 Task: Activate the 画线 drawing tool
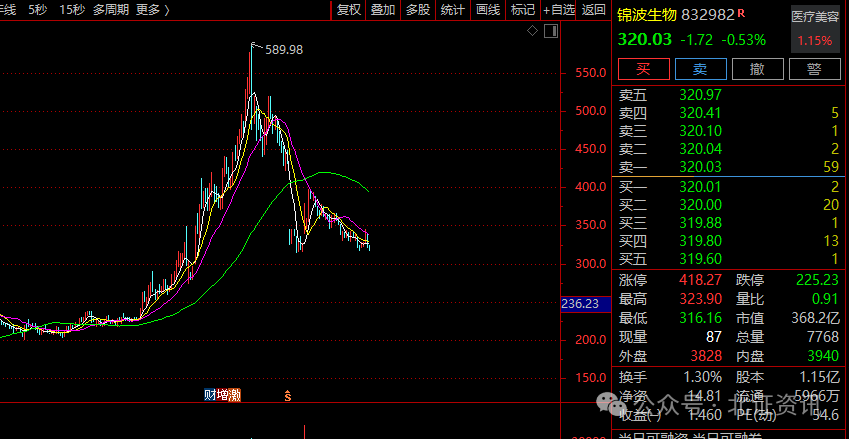click(488, 10)
